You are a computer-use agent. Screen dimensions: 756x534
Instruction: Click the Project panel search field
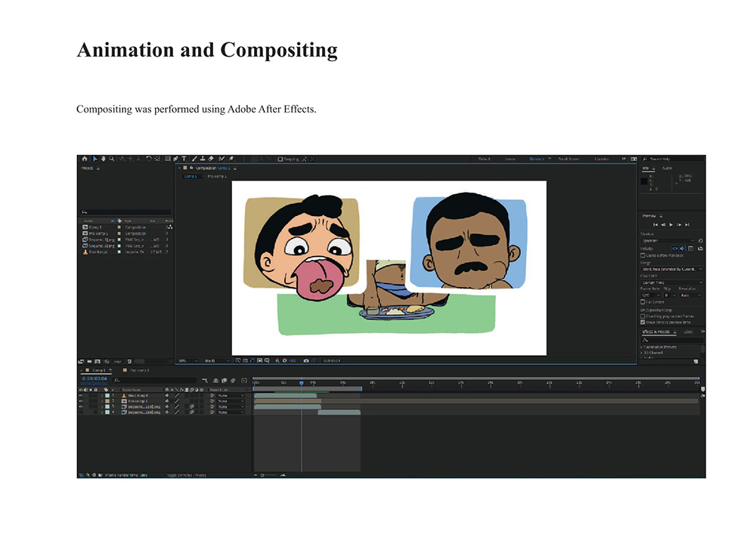125,212
